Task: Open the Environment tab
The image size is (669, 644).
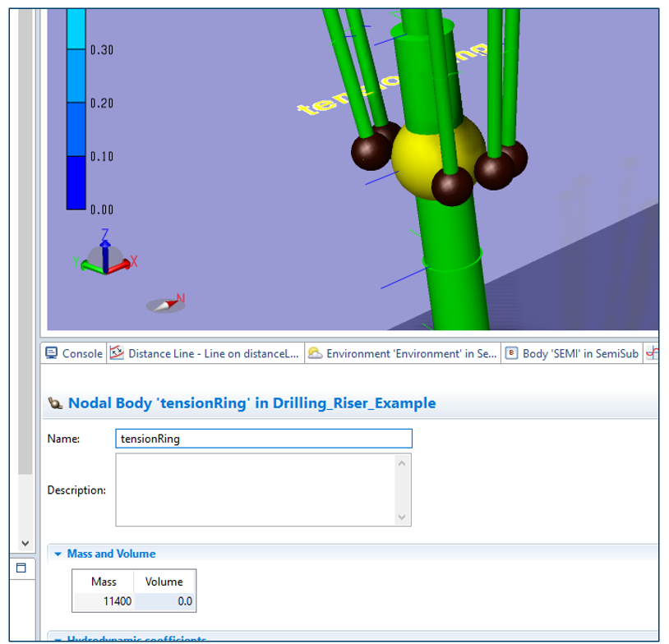Action: (402, 353)
